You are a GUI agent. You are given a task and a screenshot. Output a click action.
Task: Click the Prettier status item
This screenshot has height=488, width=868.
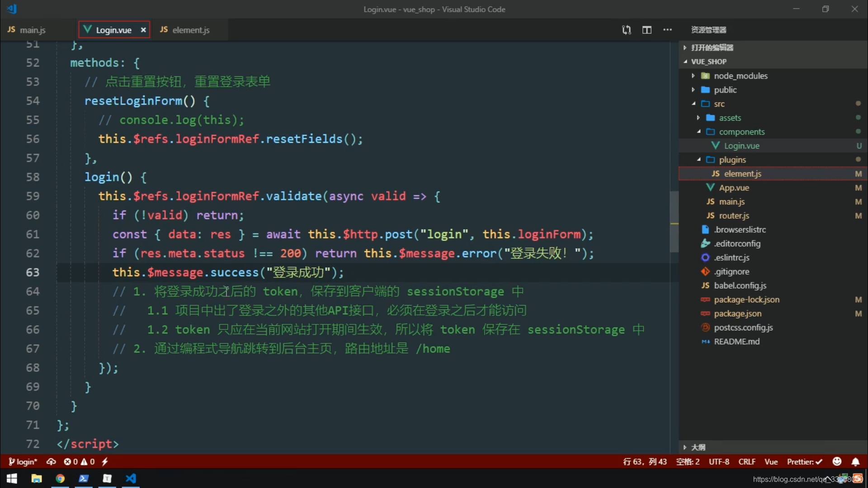coord(804,462)
